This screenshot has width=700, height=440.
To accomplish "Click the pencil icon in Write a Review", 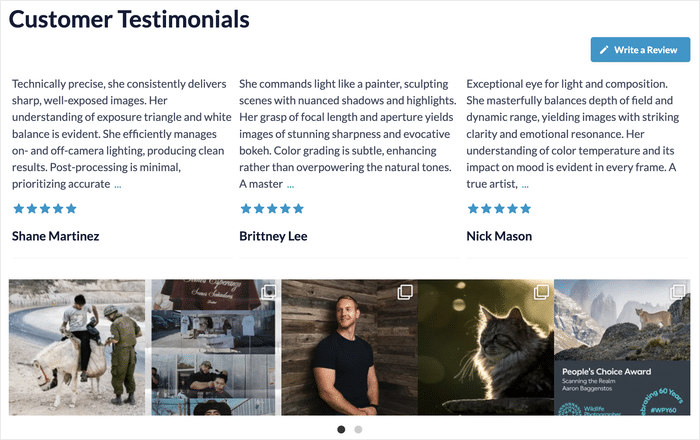I will 604,49.
